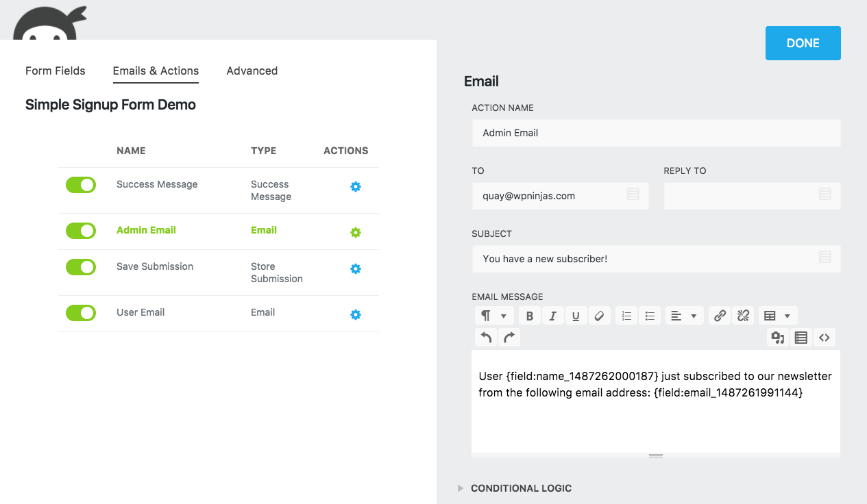Click the blue DONE button
867x504 pixels.
tap(803, 43)
